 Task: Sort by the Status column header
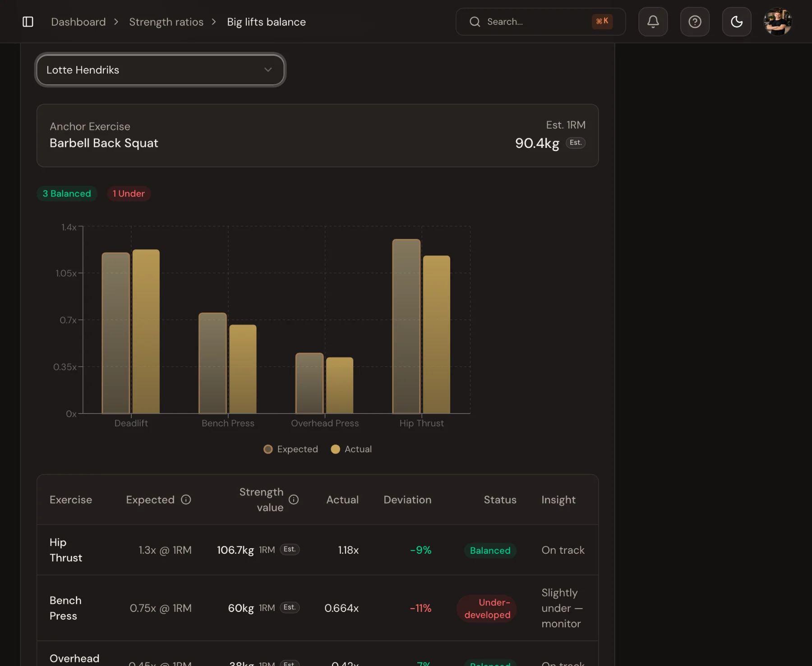[x=500, y=500]
